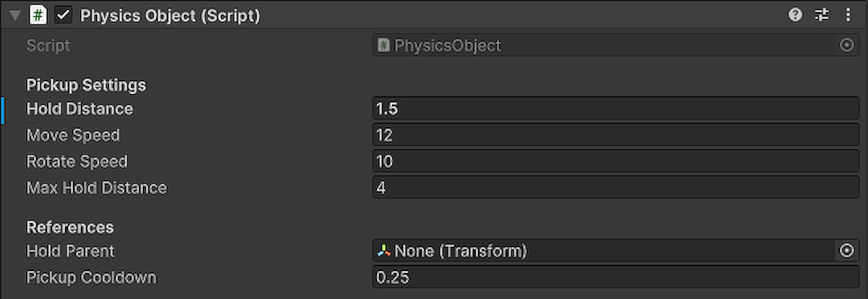
Task: Collapse the Physics Object component foldout
Action: pos(14,14)
